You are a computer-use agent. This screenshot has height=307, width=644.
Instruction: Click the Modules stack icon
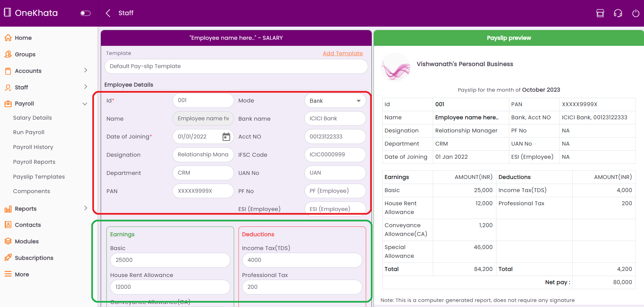pyautogui.click(x=8, y=241)
